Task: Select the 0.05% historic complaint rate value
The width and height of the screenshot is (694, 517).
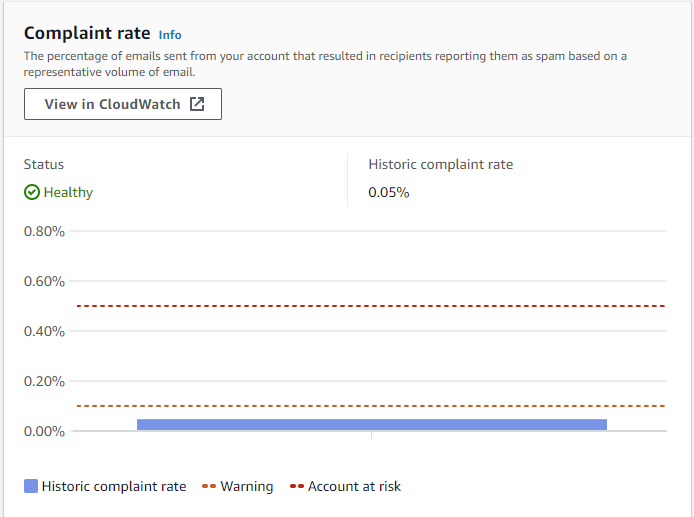Action: pos(389,192)
